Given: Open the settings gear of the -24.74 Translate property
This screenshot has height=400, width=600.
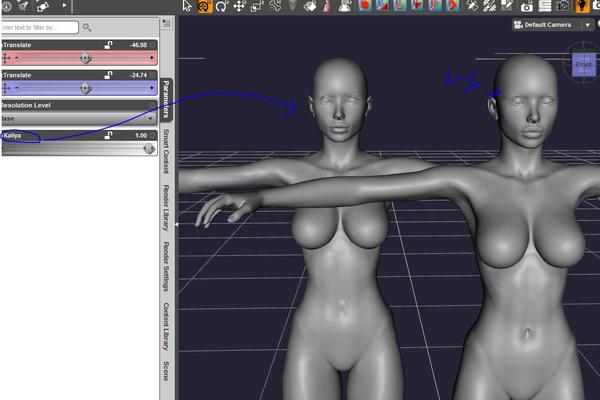Looking at the screenshot, I should (153, 75).
